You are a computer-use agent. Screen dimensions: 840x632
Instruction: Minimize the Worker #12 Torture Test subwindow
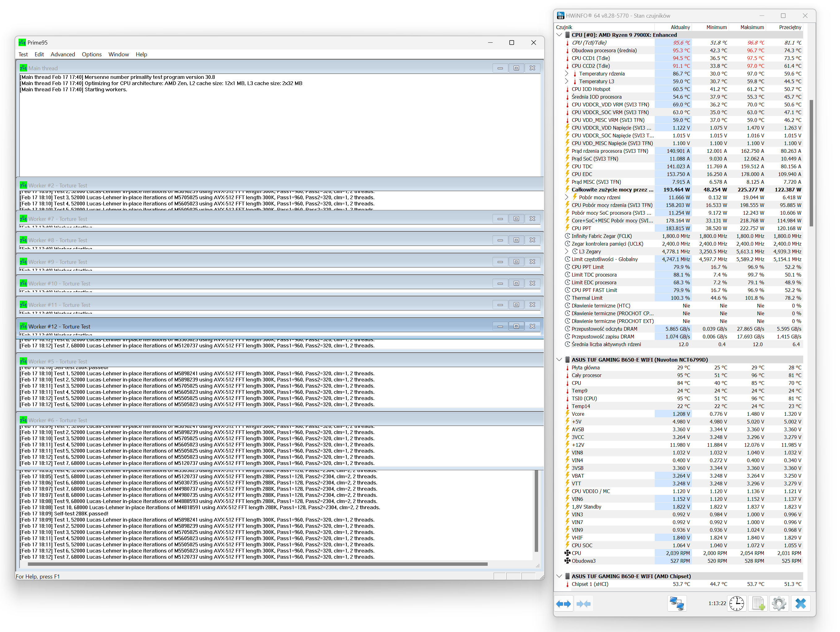pyautogui.click(x=500, y=326)
